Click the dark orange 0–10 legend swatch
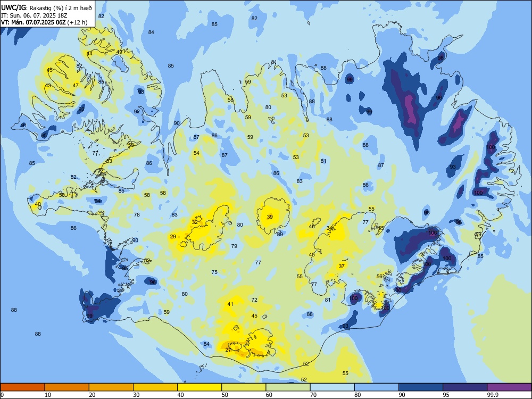Image resolution: width=532 pixels, height=399 pixels. tap(22, 387)
